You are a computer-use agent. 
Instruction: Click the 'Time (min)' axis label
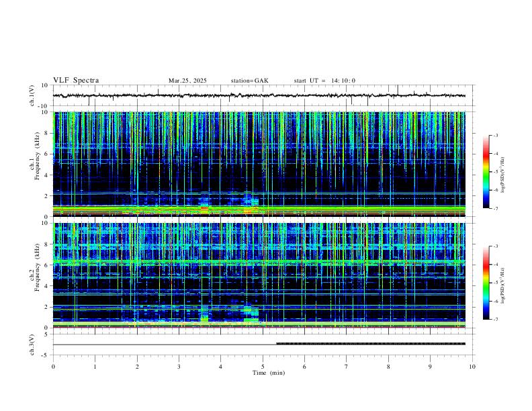[269, 373]
